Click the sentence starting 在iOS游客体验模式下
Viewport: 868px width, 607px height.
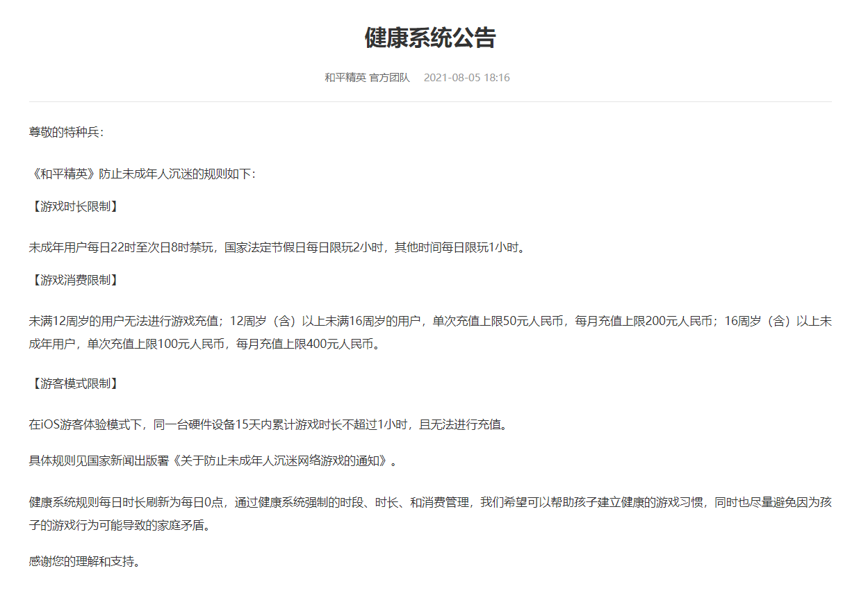point(268,424)
